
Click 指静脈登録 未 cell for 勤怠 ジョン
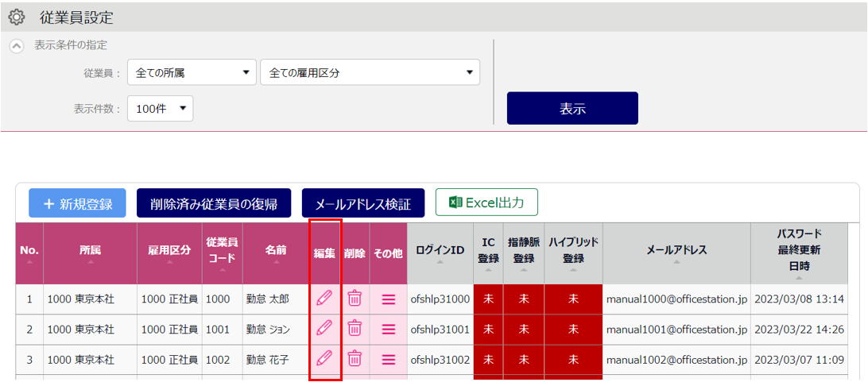tap(524, 329)
